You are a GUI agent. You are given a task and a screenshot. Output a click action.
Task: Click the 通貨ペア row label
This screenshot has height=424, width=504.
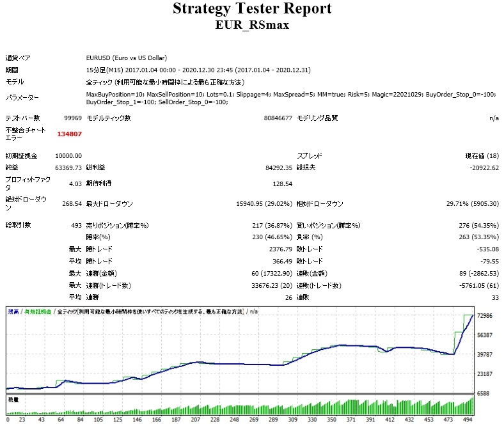tap(18, 58)
